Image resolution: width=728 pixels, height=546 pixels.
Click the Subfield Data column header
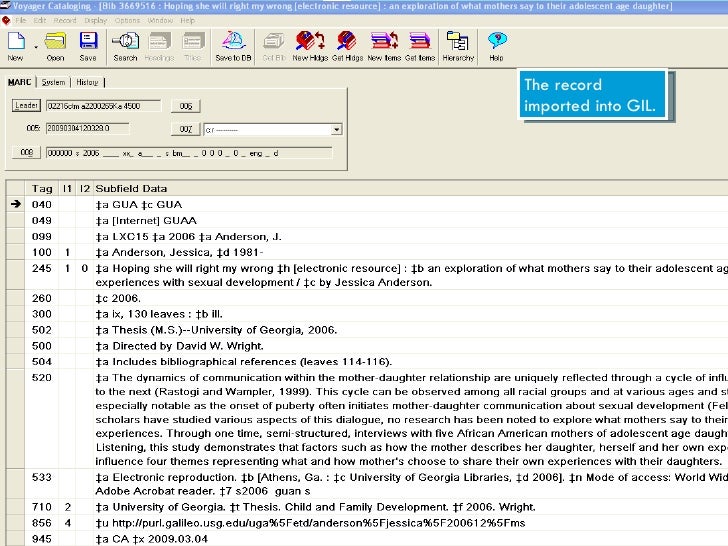(x=131, y=188)
